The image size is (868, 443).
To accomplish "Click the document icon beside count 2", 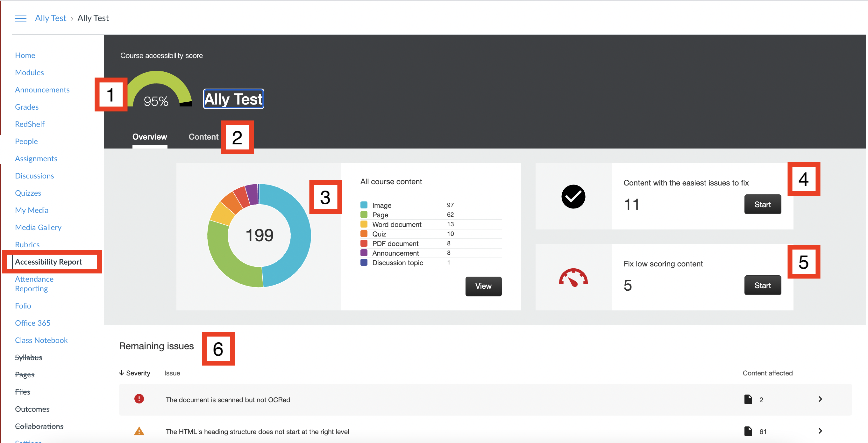I will coord(748,399).
